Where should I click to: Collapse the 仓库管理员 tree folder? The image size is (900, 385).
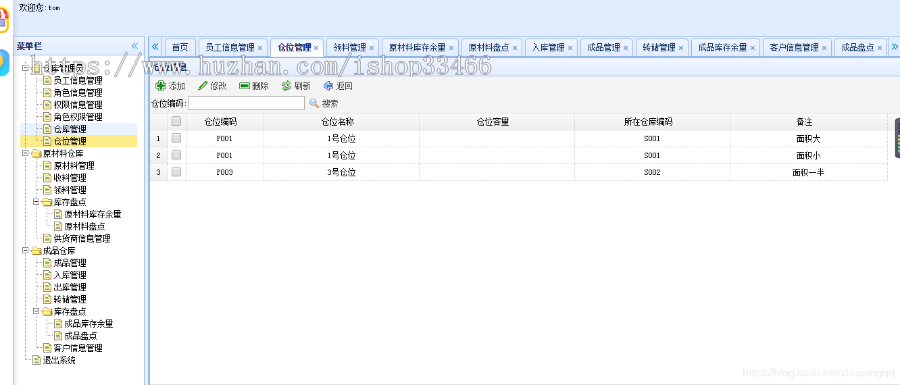pos(25,68)
